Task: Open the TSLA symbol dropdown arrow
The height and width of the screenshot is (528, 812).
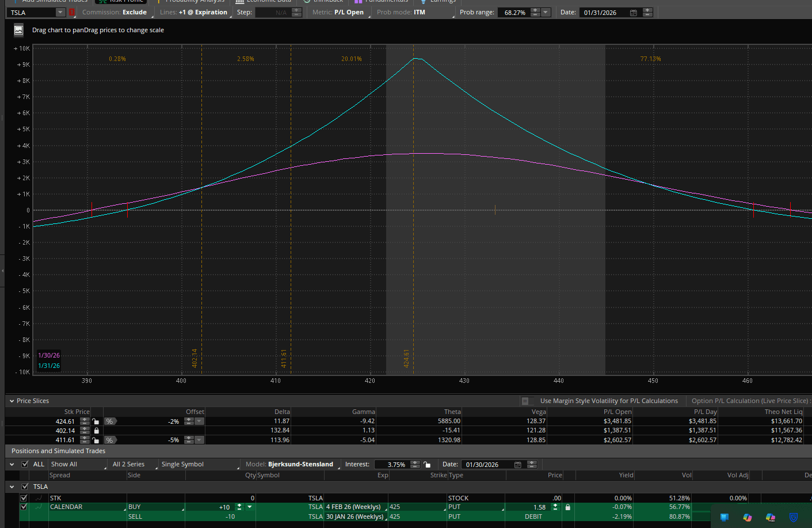Action: pyautogui.click(x=60, y=12)
